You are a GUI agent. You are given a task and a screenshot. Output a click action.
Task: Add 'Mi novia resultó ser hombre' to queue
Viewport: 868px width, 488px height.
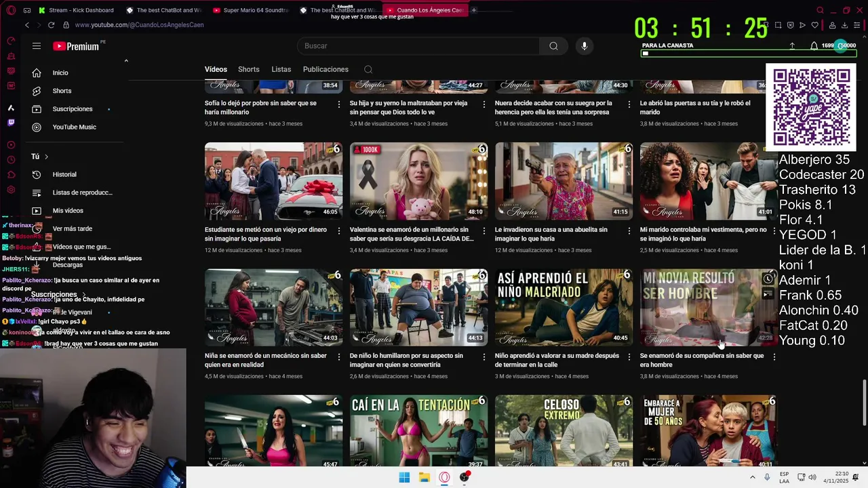click(x=768, y=294)
